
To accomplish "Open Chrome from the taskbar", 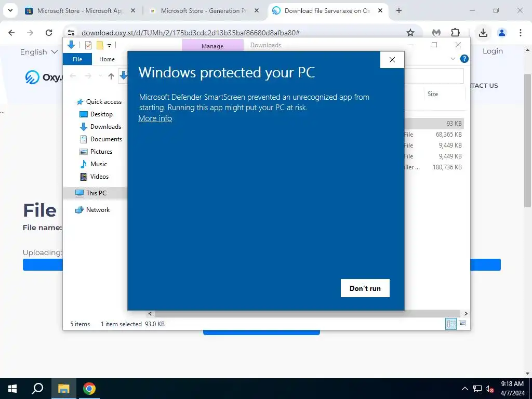I will [x=89, y=389].
